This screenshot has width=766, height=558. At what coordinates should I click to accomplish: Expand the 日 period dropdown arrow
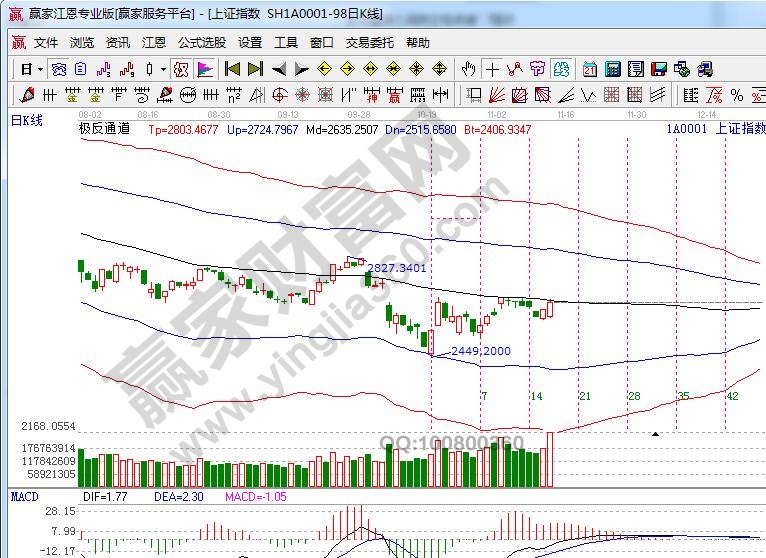(x=40, y=69)
